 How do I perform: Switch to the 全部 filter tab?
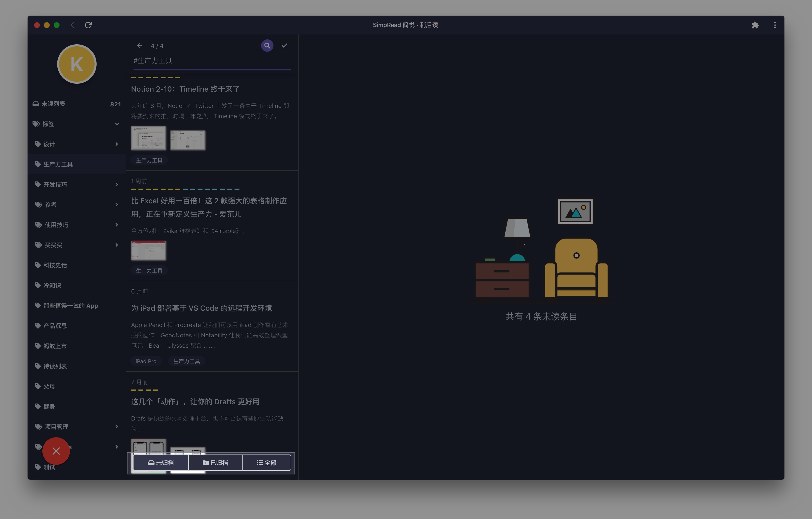(x=267, y=463)
